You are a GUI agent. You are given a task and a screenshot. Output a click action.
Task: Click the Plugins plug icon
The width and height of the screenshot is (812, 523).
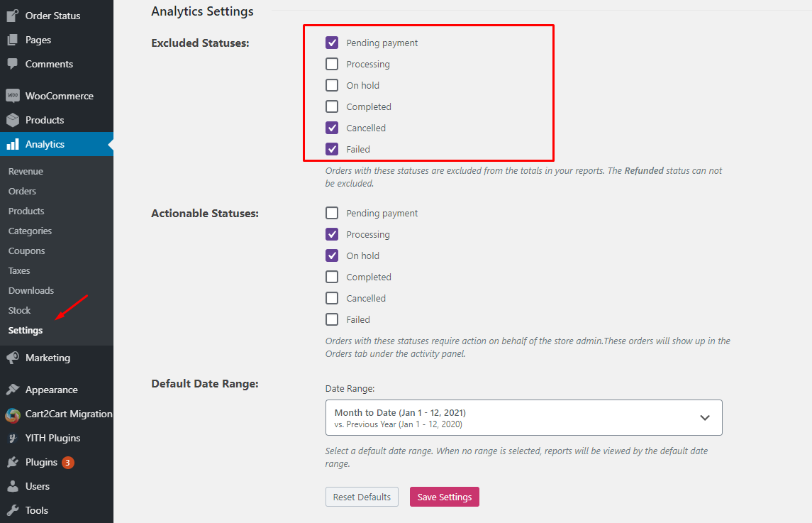[12, 462]
